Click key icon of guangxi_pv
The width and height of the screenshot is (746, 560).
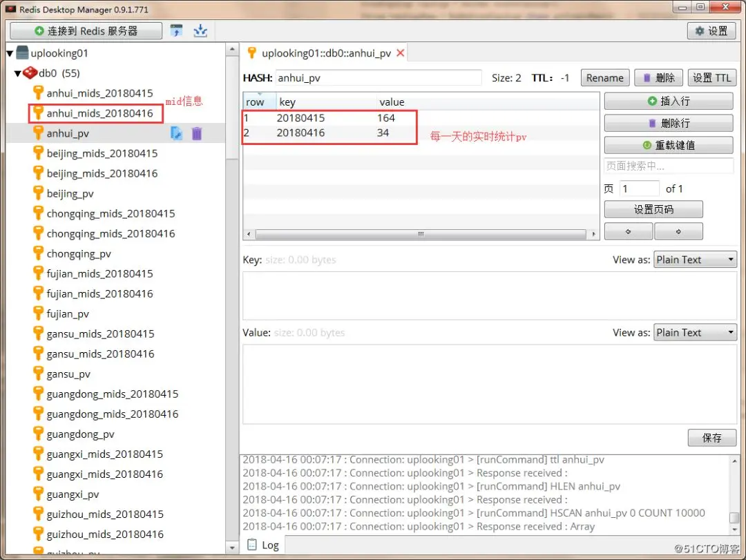tap(38, 494)
